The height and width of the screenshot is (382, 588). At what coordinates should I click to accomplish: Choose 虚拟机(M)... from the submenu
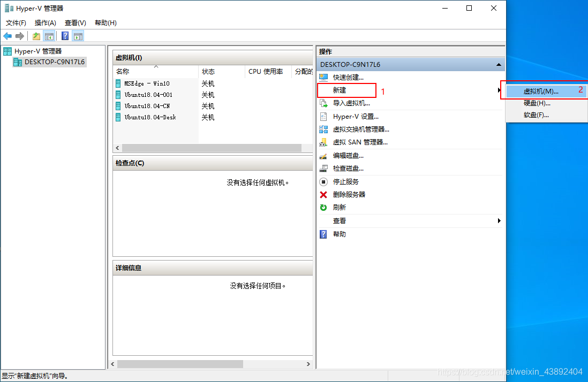(546, 91)
